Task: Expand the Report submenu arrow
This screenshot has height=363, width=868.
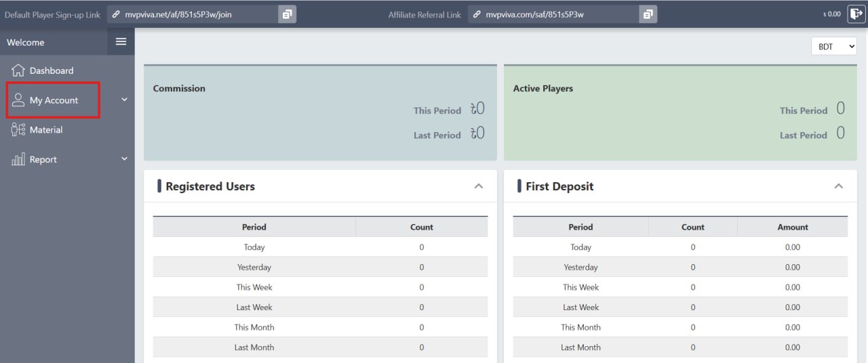Action: pos(124,159)
